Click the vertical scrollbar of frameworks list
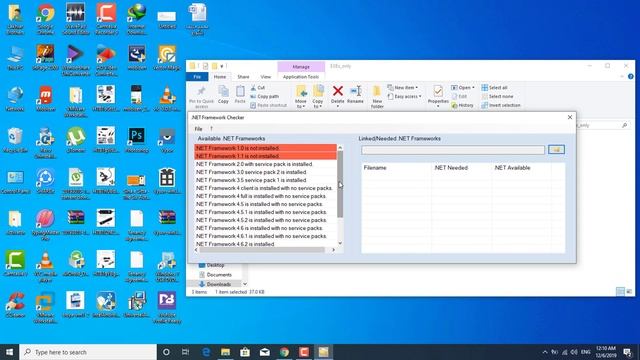This screenshot has width=640, height=360. point(340,184)
